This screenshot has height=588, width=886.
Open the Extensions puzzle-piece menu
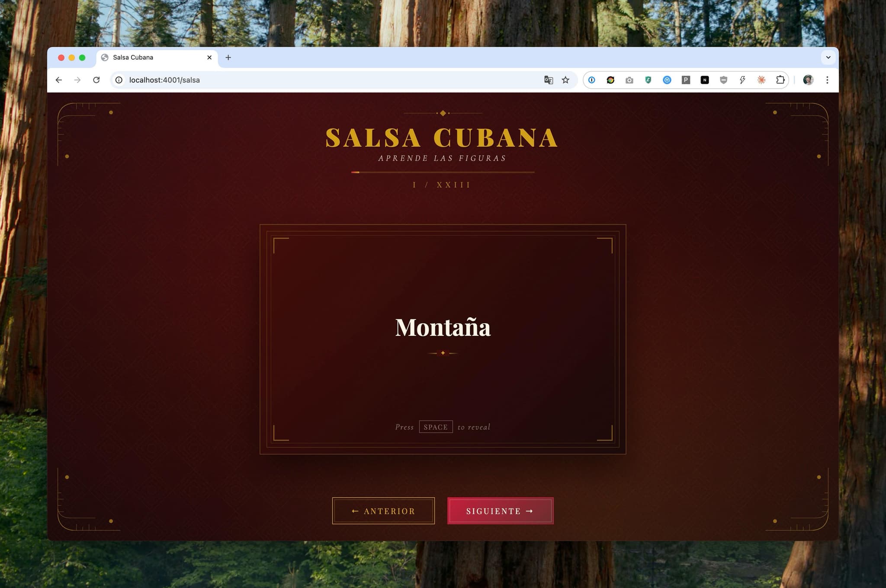click(x=780, y=80)
